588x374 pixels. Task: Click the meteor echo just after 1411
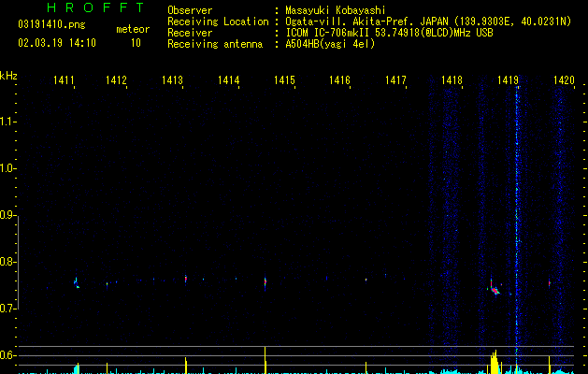tap(76, 283)
